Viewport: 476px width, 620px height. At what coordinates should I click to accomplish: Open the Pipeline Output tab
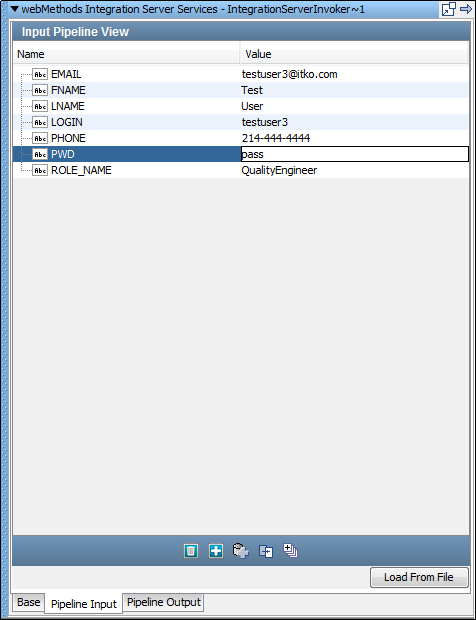[164, 602]
